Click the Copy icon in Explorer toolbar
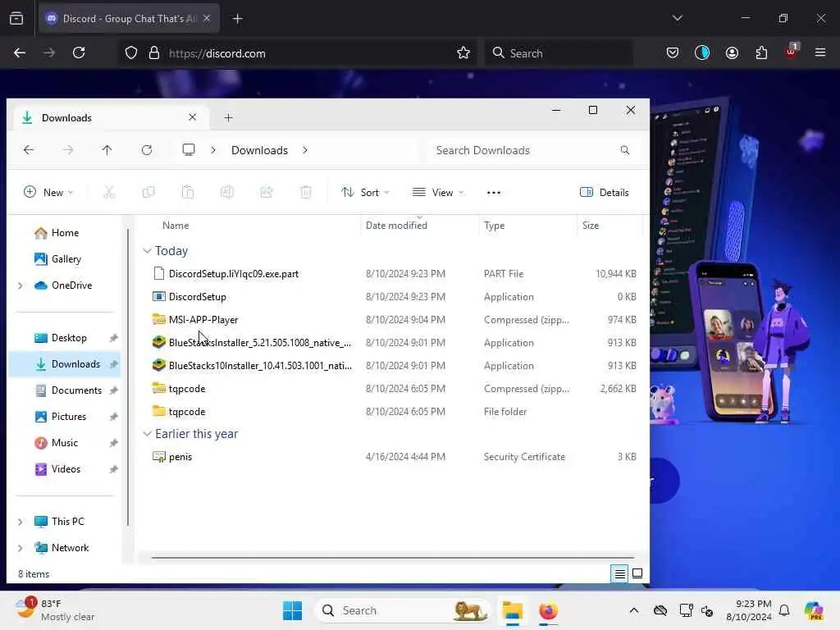The image size is (840, 630). tap(148, 192)
